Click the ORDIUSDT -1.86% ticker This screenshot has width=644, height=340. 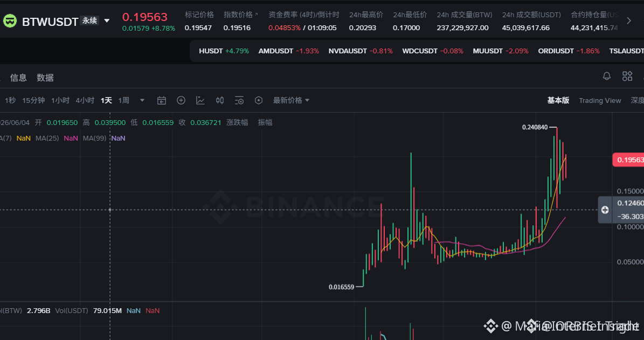point(569,51)
